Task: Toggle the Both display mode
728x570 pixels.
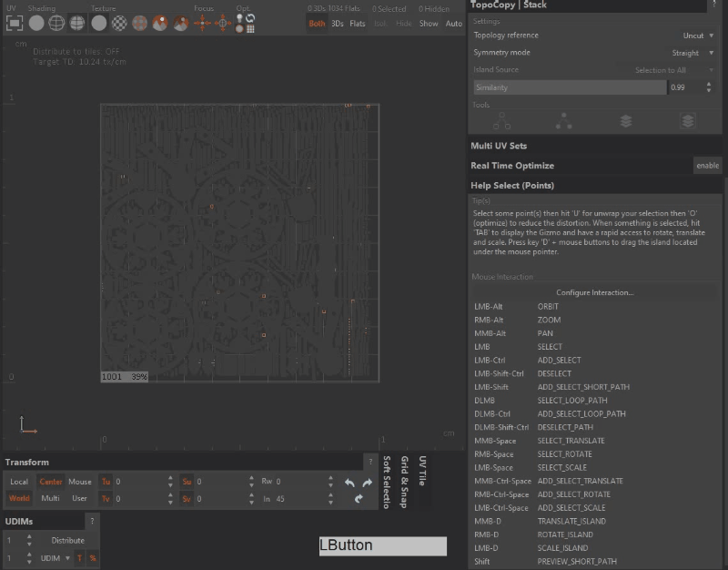Action: [x=317, y=24]
